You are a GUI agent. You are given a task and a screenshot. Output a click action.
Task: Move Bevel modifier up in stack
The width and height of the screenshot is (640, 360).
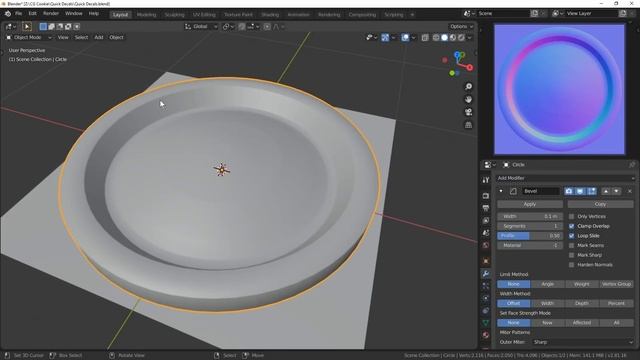pos(606,191)
